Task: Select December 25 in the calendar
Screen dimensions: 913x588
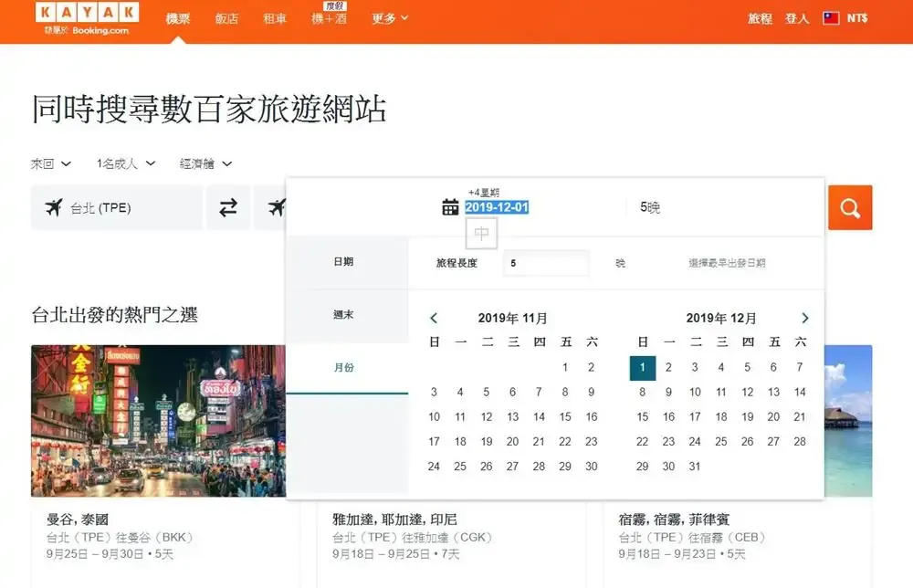Action: pos(721,441)
